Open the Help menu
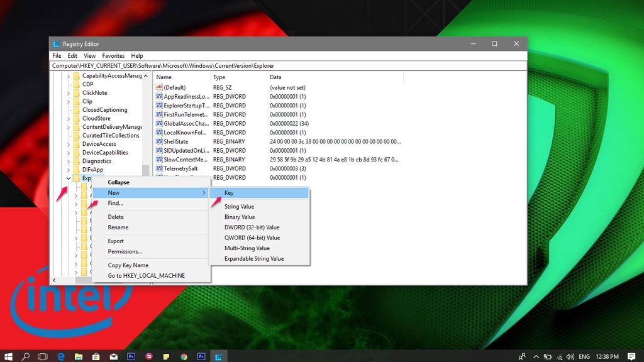Image resolution: width=644 pixels, height=362 pixels. [x=136, y=56]
